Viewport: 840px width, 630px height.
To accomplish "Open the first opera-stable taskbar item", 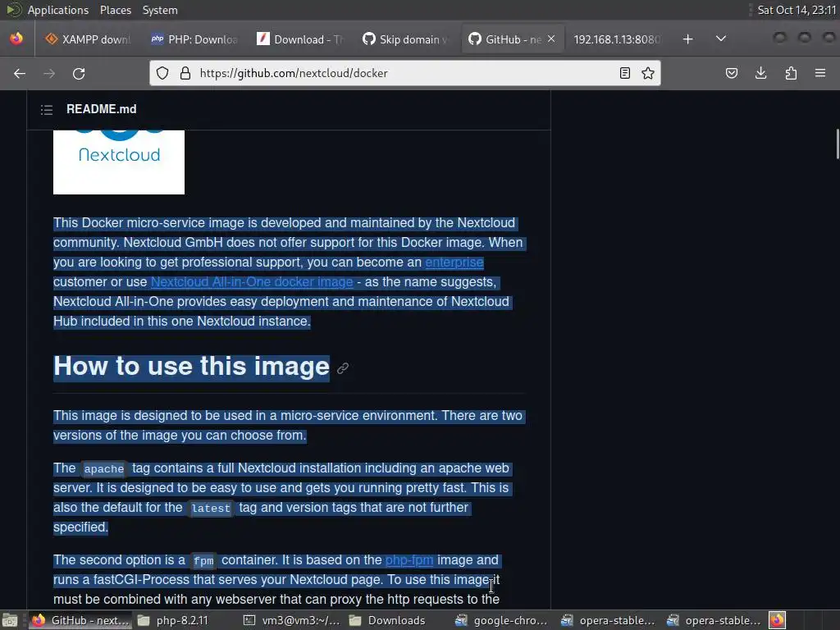I will (608, 620).
